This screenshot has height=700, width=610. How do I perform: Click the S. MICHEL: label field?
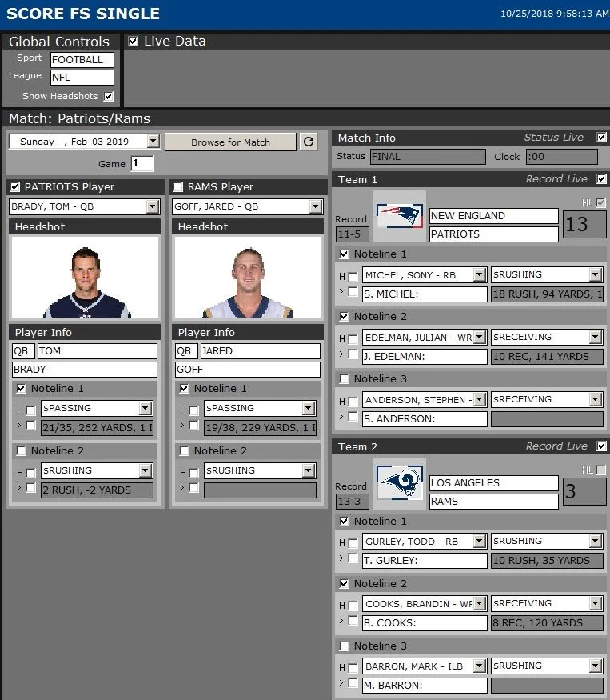pyautogui.click(x=425, y=294)
